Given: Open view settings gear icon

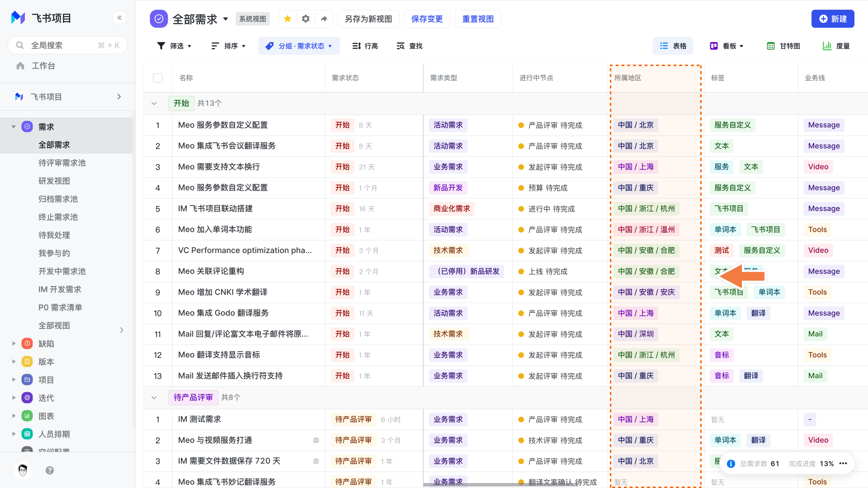Looking at the screenshot, I should (306, 19).
